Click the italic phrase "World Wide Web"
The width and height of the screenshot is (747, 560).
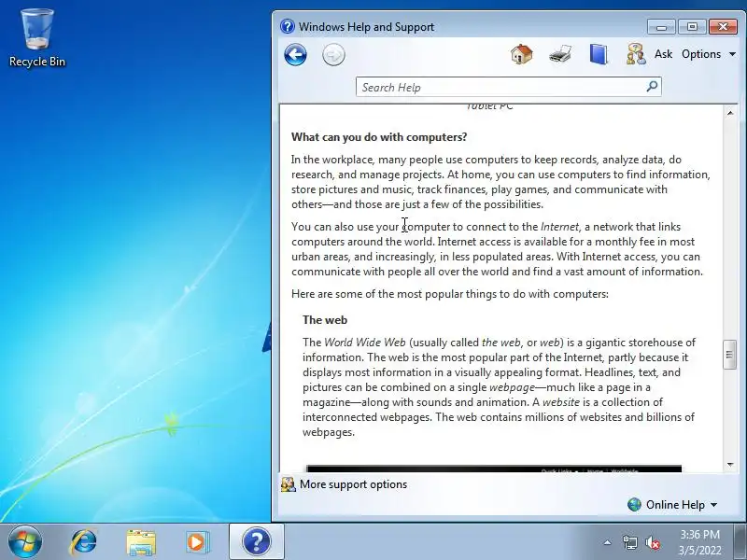coord(364,343)
